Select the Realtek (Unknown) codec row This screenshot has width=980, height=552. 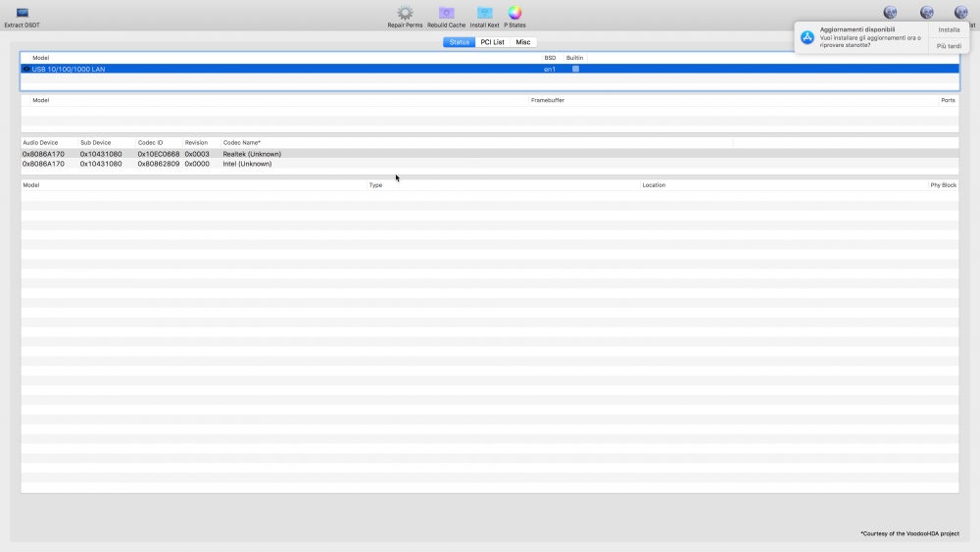coord(490,154)
